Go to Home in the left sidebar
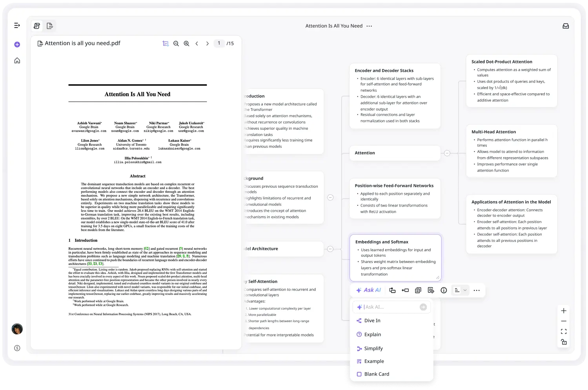Image resolution: width=588 pixels, height=390 pixels. 17,60
